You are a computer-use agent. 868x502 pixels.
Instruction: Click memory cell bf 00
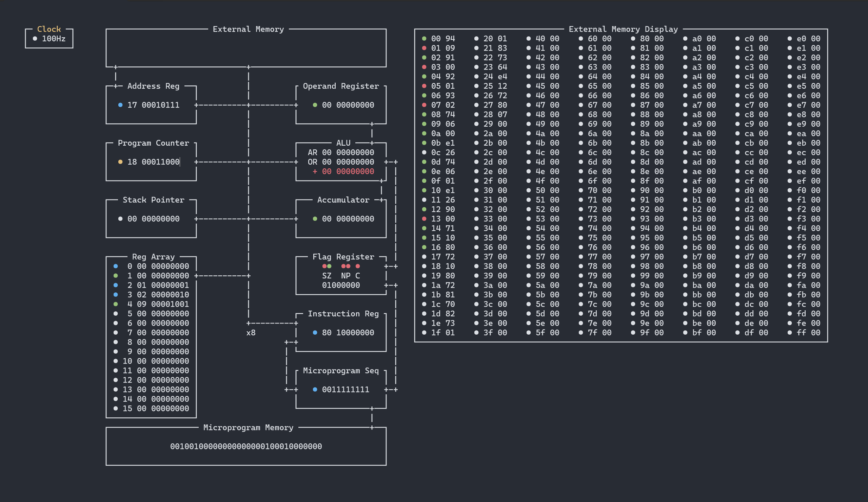(704, 333)
